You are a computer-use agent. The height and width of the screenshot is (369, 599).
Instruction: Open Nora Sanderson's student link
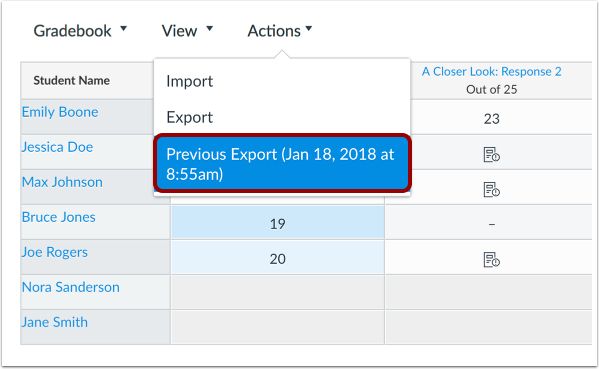pos(71,287)
